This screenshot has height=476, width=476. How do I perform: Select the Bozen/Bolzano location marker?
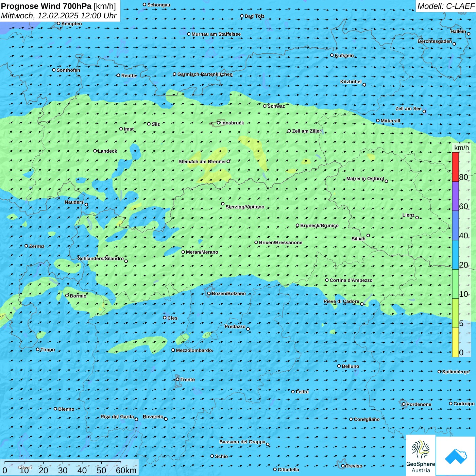pos(209,293)
